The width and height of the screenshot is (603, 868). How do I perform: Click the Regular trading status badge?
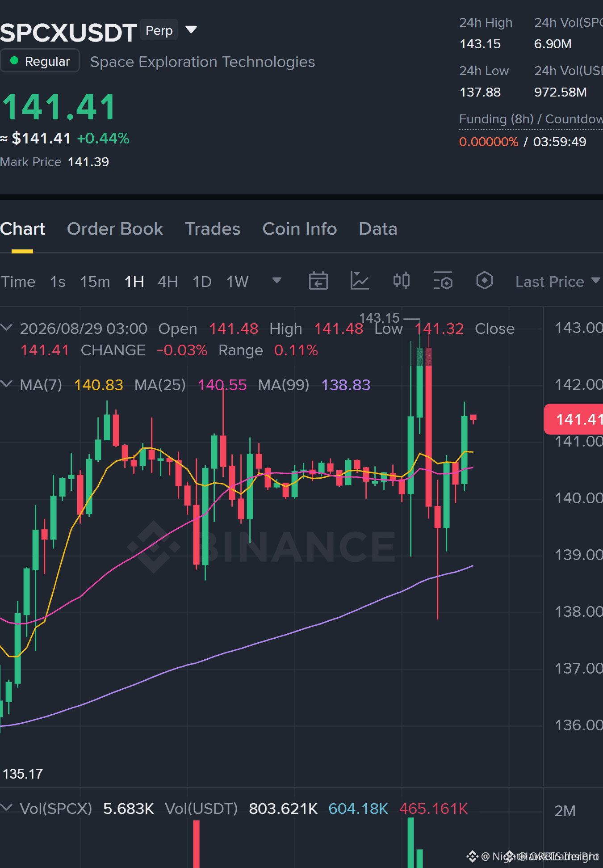tap(40, 61)
